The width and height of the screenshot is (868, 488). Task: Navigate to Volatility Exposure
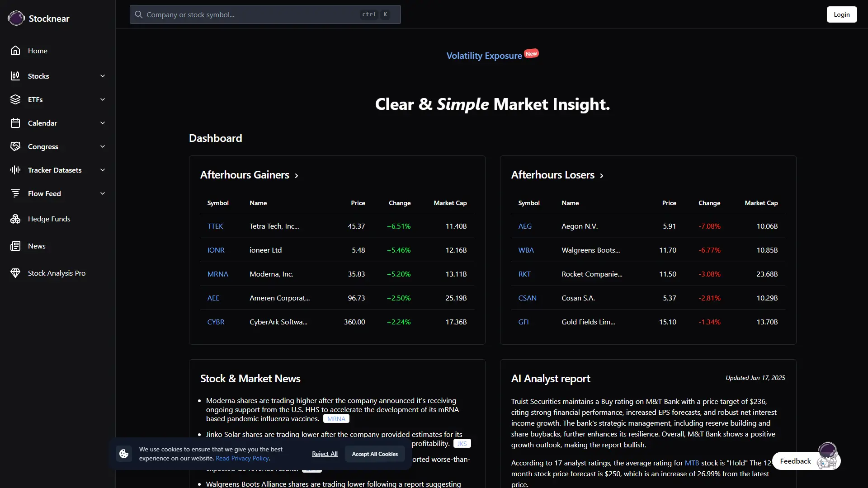point(483,56)
